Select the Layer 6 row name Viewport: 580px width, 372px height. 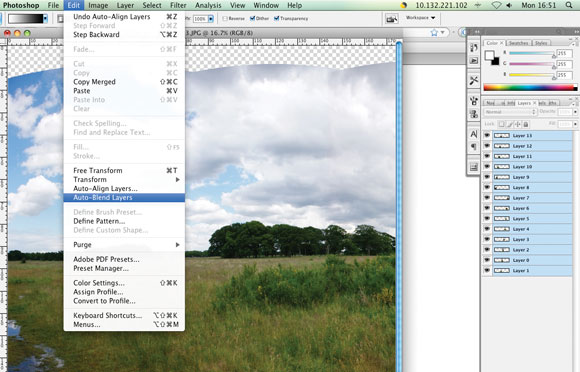click(521, 208)
